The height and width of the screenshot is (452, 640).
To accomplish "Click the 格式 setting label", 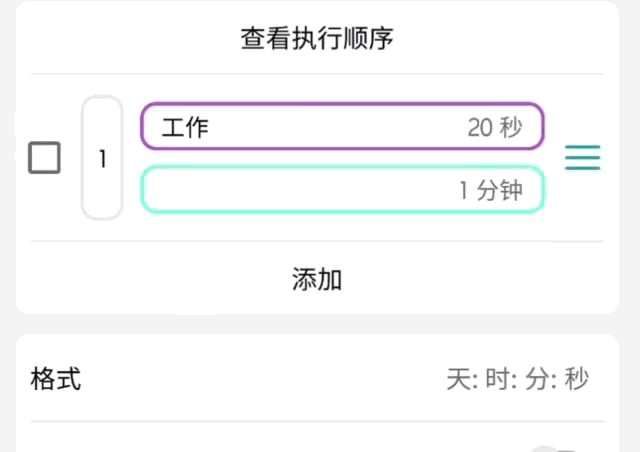I will click(56, 379).
